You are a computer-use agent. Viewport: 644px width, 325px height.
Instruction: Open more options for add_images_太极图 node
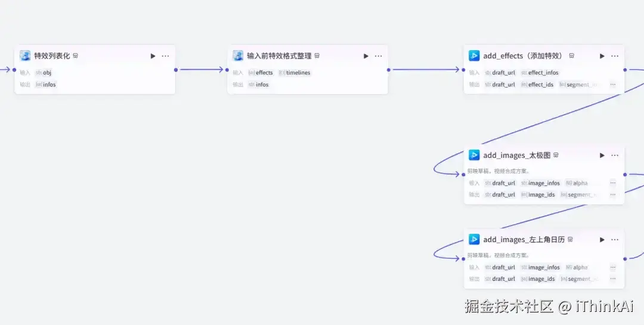tap(615, 155)
